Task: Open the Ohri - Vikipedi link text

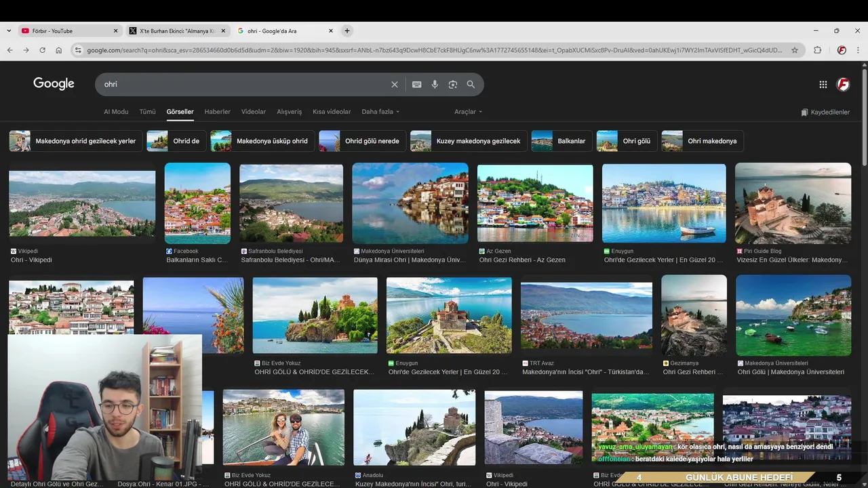Action: click(x=31, y=260)
